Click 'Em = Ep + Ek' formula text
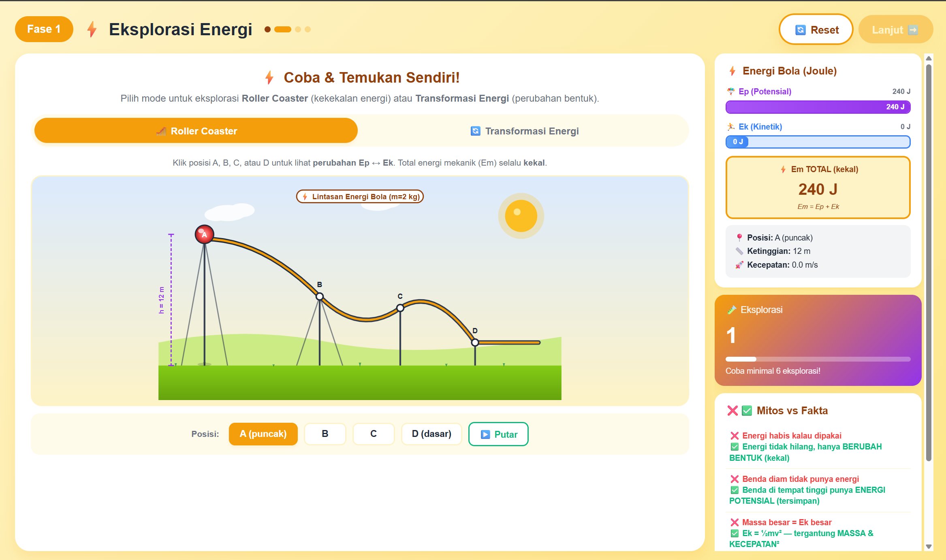This screenshot has width=946, height=560. click(x=818, y=207)
